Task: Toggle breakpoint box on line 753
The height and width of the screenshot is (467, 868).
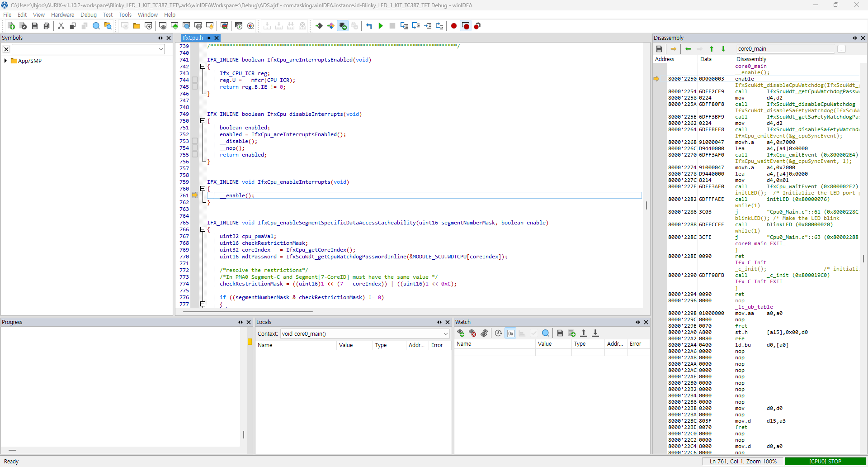Action: coord(195,141)
